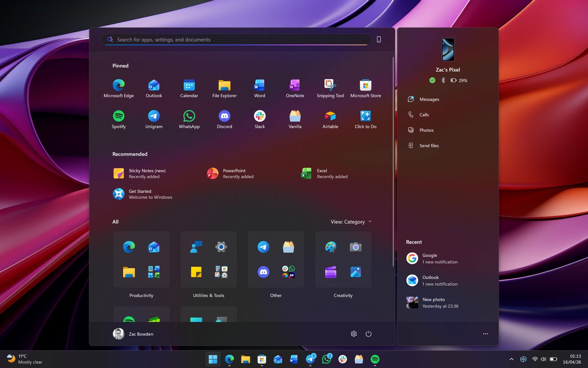Launch Airtable from Pinned apps
The width and height of the screenshot is (588, 368).
pyautogui.click(x=330, y=119)
